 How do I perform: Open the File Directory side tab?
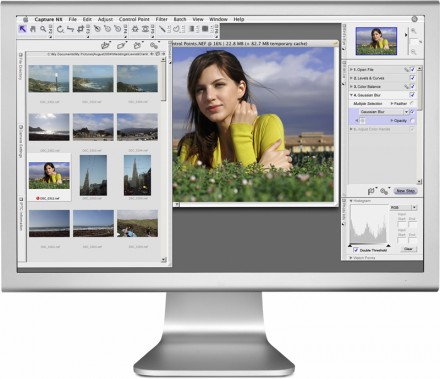(x=21, y=66)
